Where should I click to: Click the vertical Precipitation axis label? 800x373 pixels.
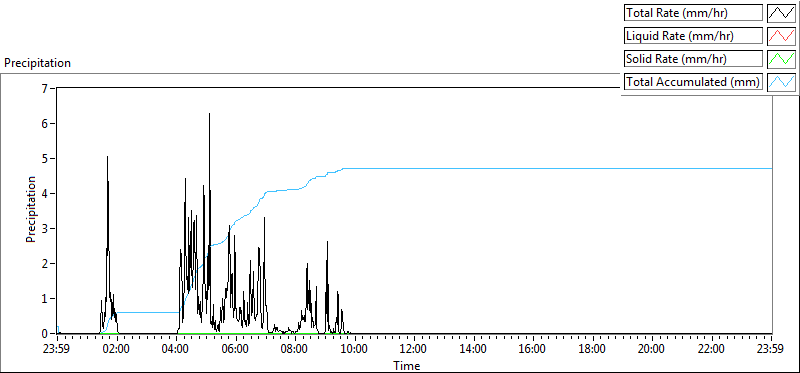click(31, 209)
